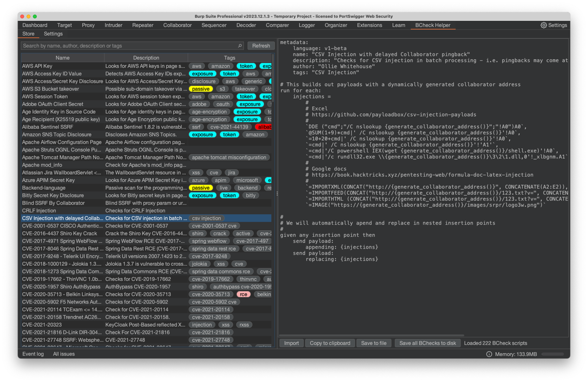Open the Sequencer tab
Viewport: 588px width, 382px height.
[214, 25]
